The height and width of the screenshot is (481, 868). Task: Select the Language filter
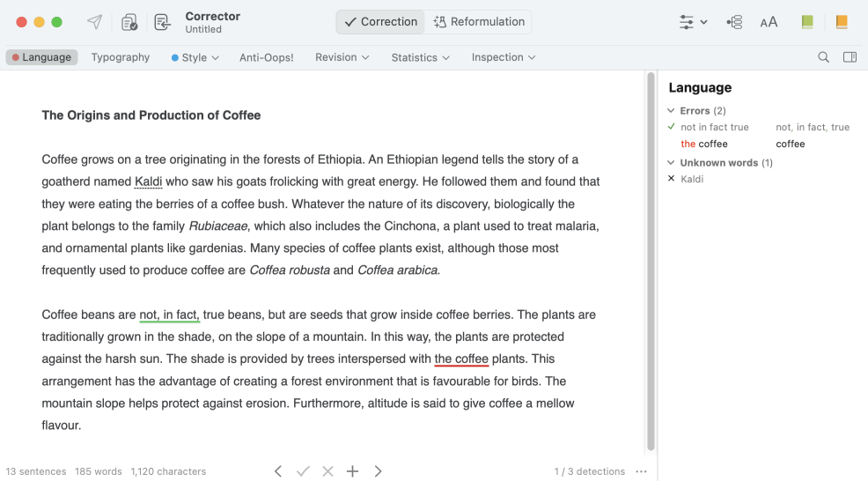[x=41, y=57]
